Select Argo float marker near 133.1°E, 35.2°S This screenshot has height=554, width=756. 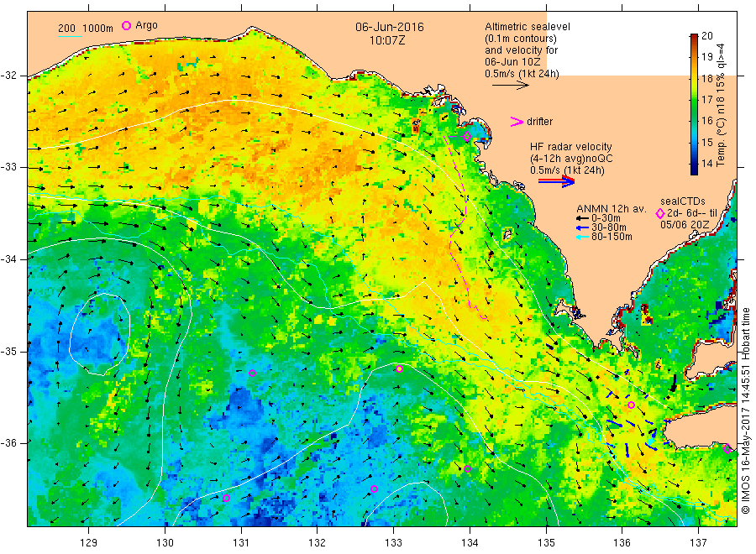[x=399, y=369]
